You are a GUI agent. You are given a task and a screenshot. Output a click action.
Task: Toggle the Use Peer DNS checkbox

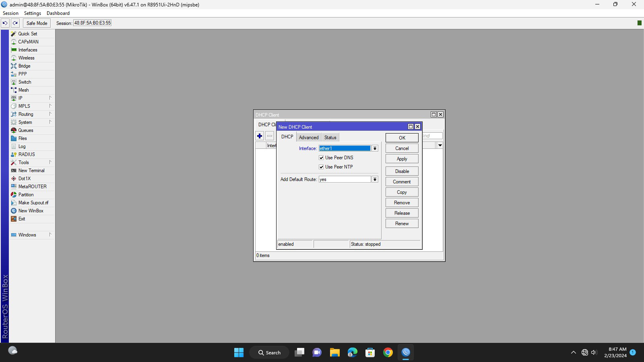point(321,158)
